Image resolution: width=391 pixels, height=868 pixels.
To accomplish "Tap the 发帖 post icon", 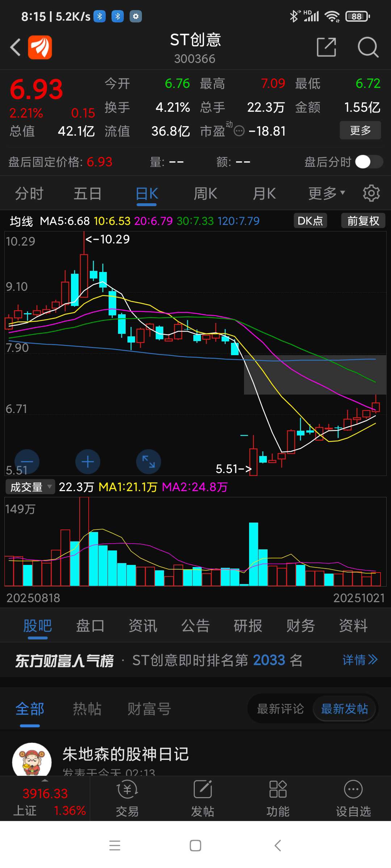I will coord(203,799).
